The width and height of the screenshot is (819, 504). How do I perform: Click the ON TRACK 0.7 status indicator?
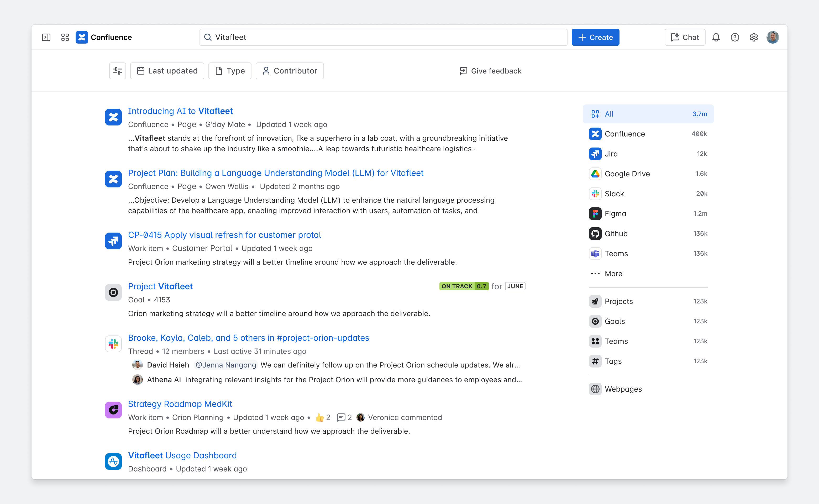tap(464, 286)
